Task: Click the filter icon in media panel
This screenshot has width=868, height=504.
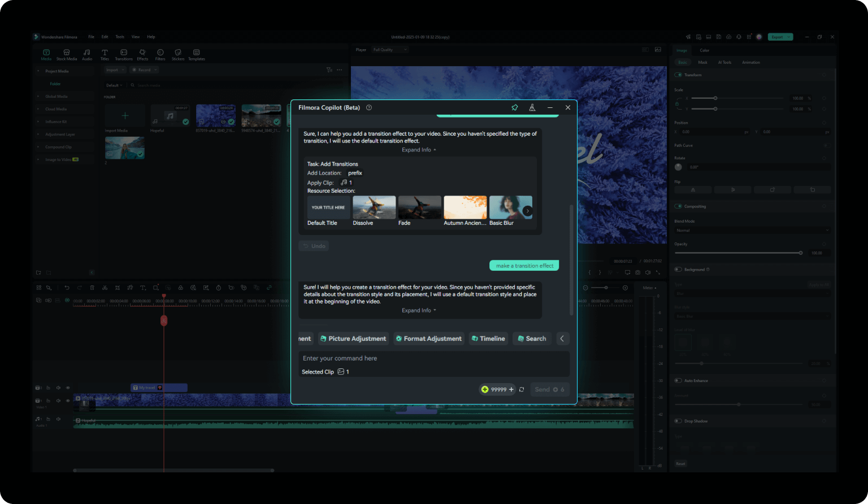Action: pyautogui.click(x=329, y=70)
